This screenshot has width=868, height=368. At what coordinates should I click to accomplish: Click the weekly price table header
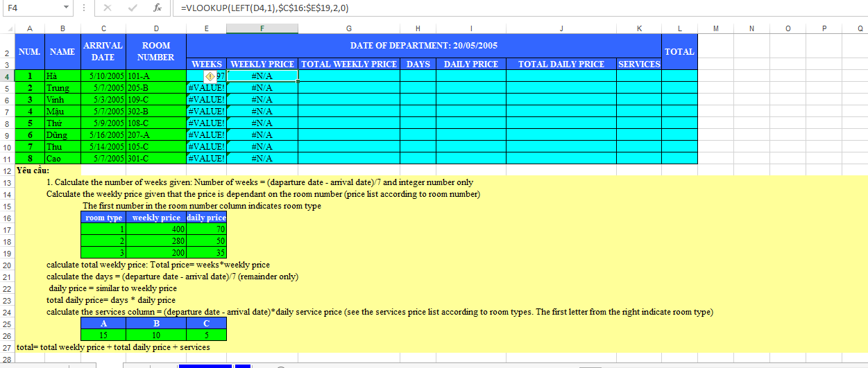[156, 218]
